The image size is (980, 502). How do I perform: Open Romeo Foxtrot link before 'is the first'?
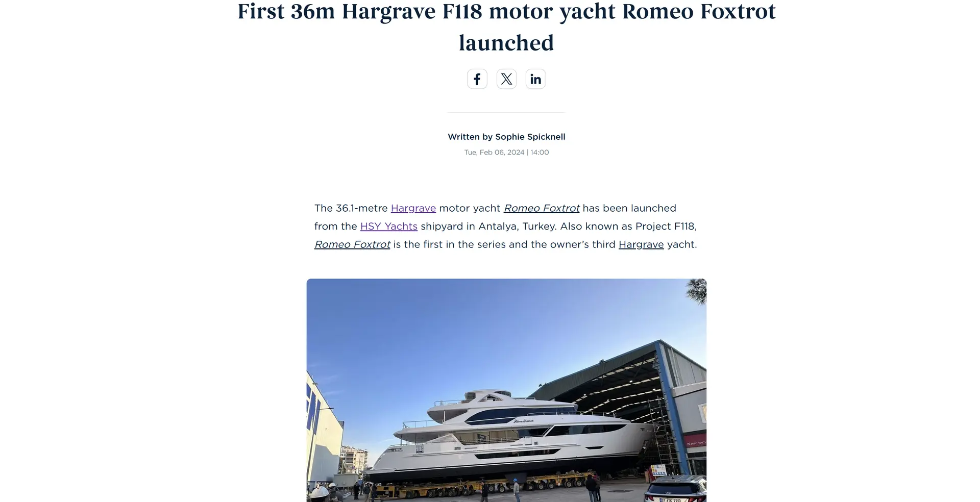point(352,244)
